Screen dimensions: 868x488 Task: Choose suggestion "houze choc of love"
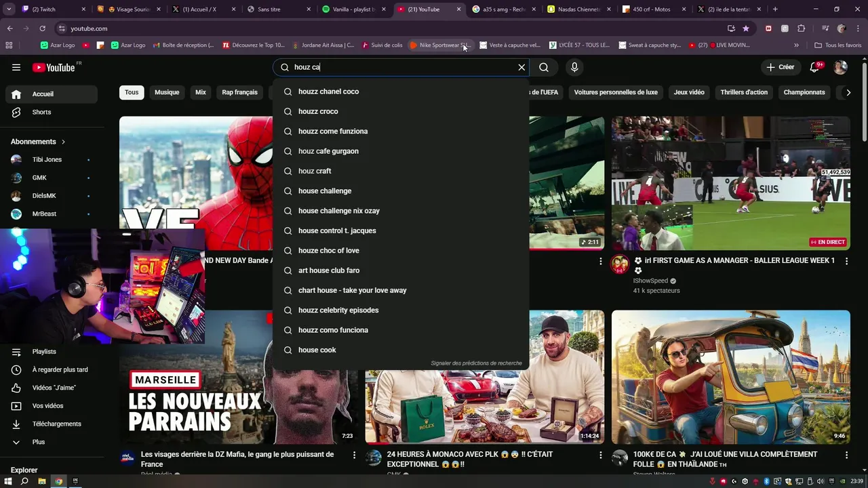(x=400, y=251)
